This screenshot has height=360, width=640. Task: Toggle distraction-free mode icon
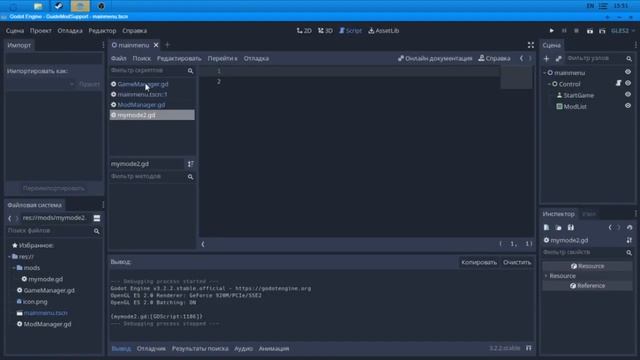click(x=531, y=45)
